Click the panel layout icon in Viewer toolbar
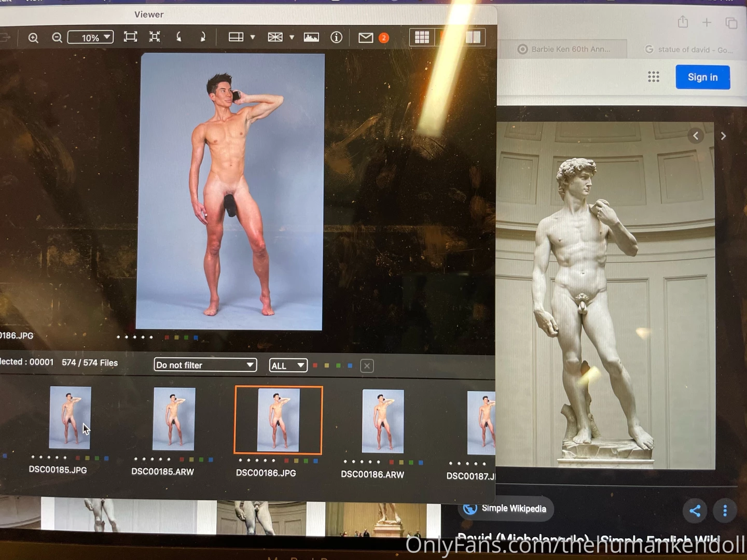This screenshot has height=560, width=747. click(236, 37)
